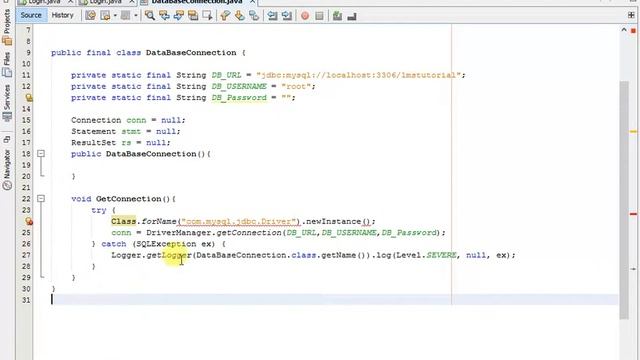640x360 pixels.
Task: Toggle Bookmark on current line
Action: tap(254, 16)
